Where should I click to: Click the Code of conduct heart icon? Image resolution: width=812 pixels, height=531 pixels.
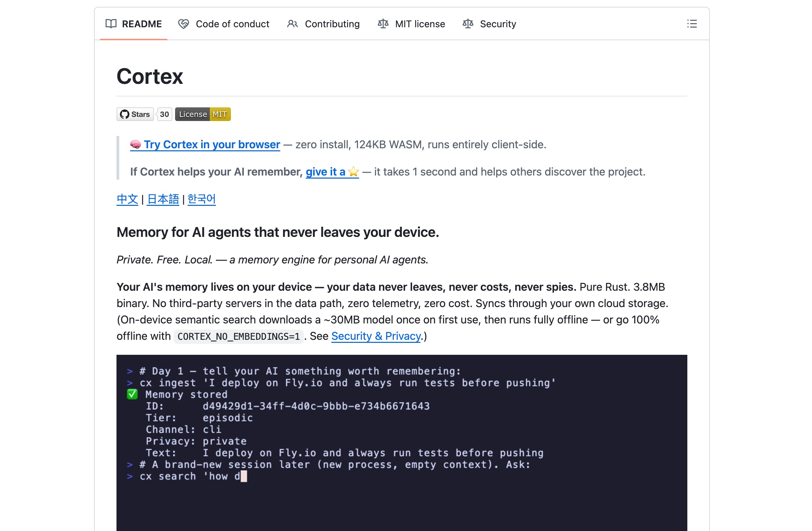[184, 24]
